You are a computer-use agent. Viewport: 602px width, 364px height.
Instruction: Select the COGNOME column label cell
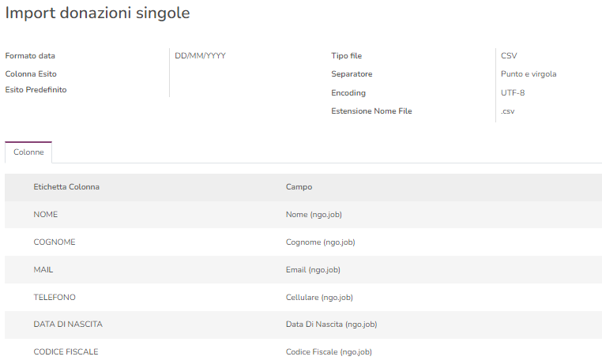(x=55, y=242)
